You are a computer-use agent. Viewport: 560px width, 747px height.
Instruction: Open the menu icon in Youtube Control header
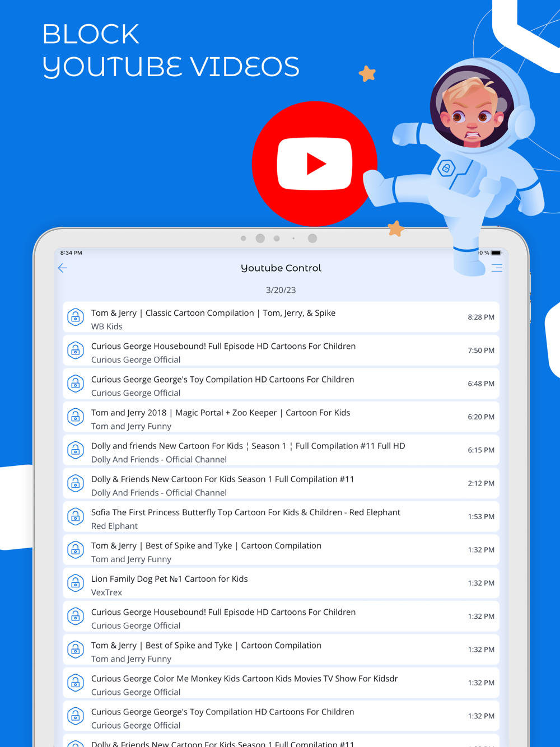pos(497,268)
